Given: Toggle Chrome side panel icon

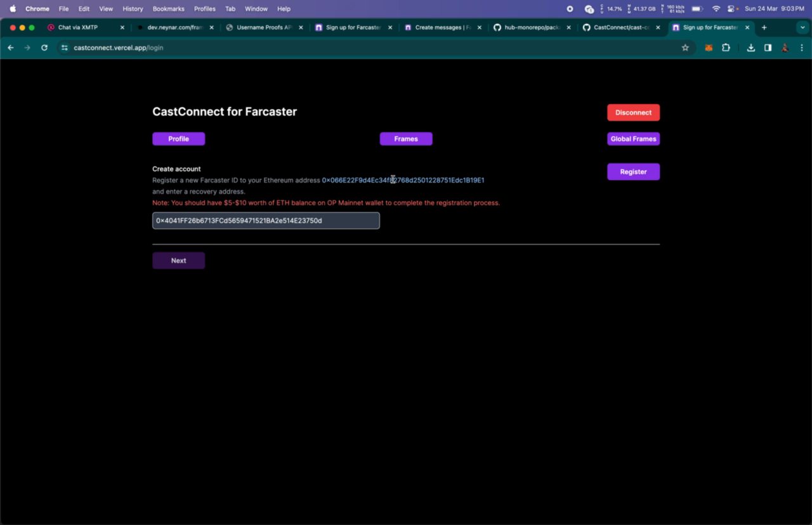Looking at the screenshot, I should (x=768, y=48).
